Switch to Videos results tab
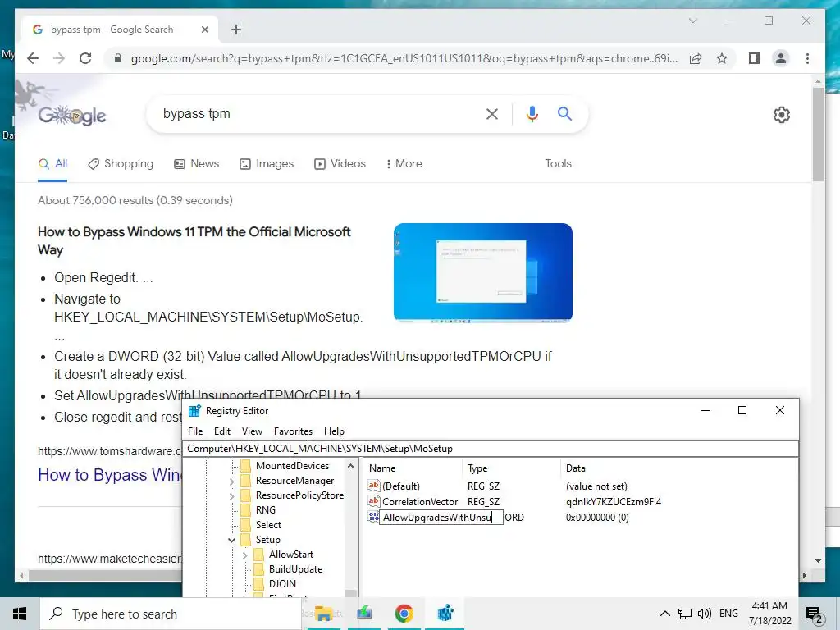 [340, 164]
